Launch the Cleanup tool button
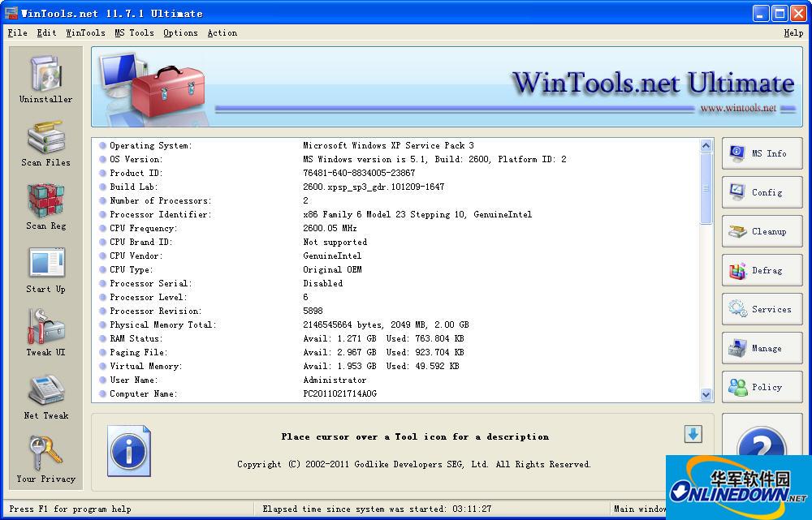Screen dimensions: 812x520 762,231
